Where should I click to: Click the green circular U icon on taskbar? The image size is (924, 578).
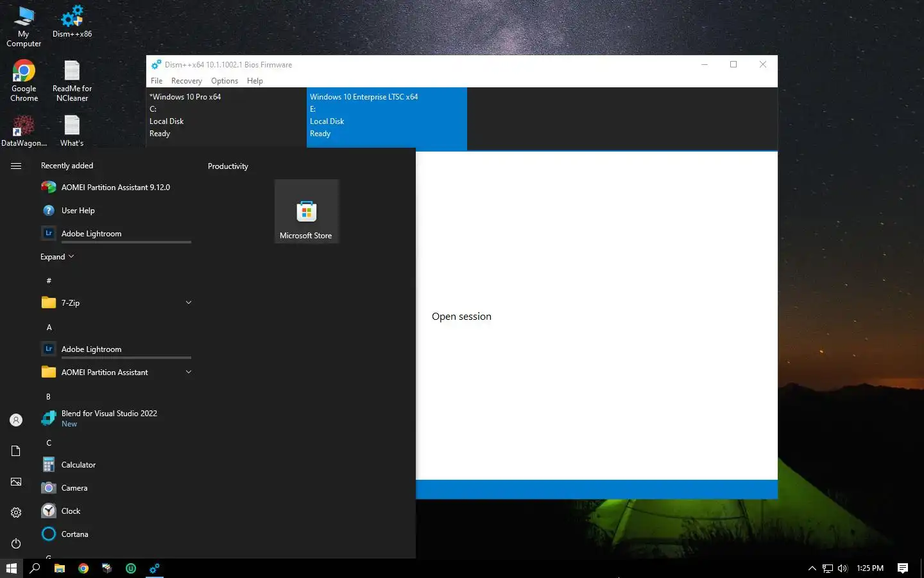pos(131,568)
